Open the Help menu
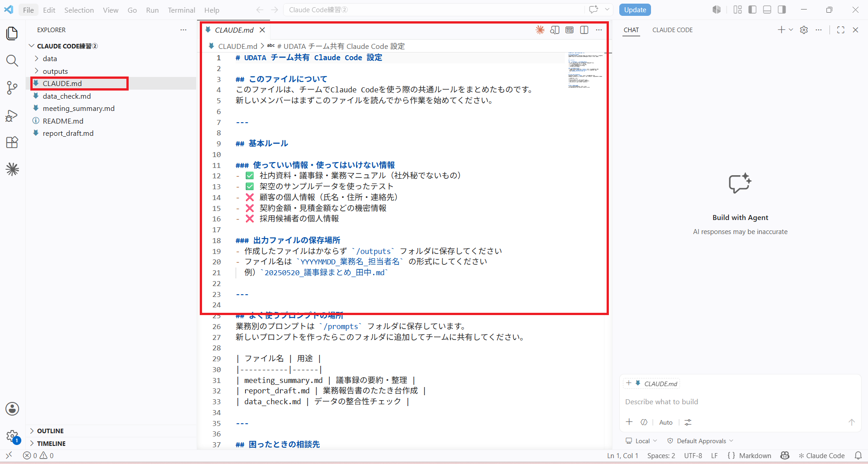This screenshot has width=868, height=464. pyautogui.click(x=212, y=10)
